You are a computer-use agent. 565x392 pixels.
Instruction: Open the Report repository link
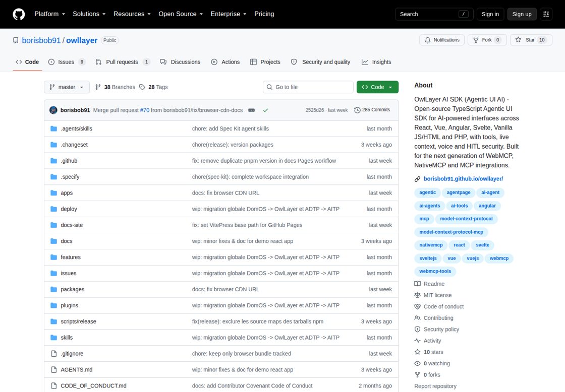click(435, 386)
